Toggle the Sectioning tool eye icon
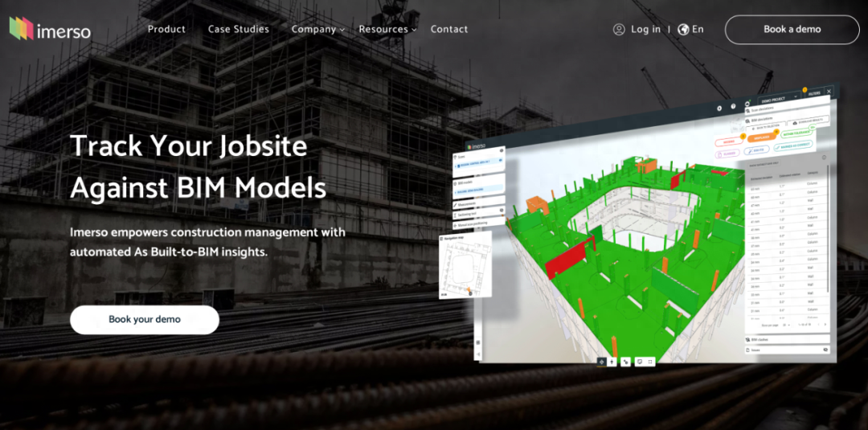This screenshot has height=430, width=868. (502, 210)
